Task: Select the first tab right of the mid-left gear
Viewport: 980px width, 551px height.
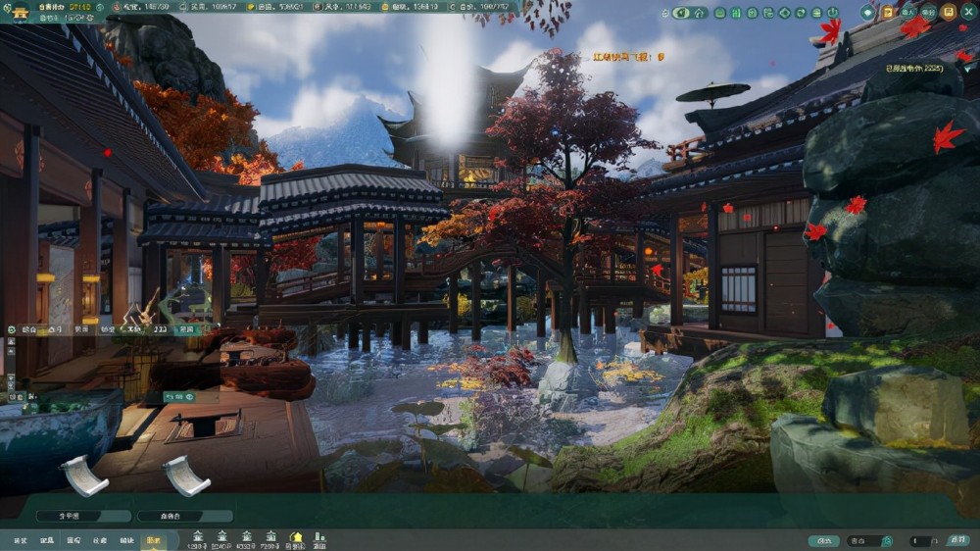Action: pos(29,329)
